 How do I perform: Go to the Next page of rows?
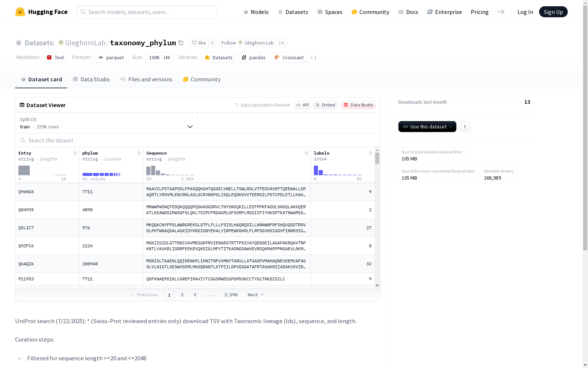256,295
